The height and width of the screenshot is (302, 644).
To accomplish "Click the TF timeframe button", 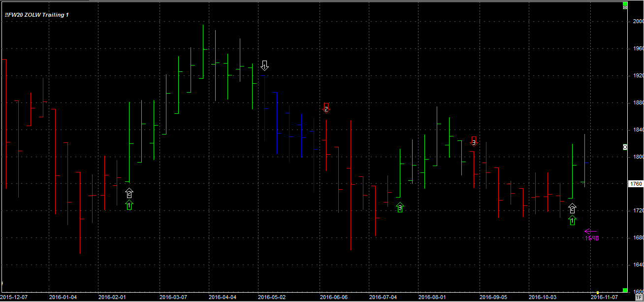I will [x=638, y=298].
